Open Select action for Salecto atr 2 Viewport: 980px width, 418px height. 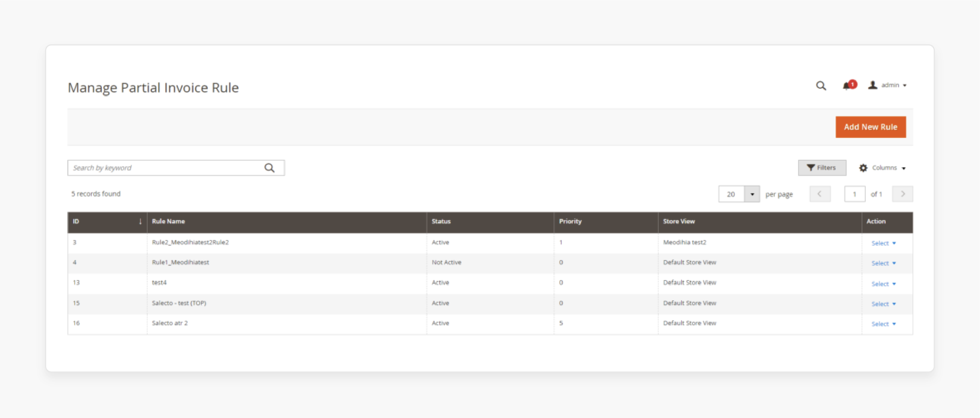(883, 324)
